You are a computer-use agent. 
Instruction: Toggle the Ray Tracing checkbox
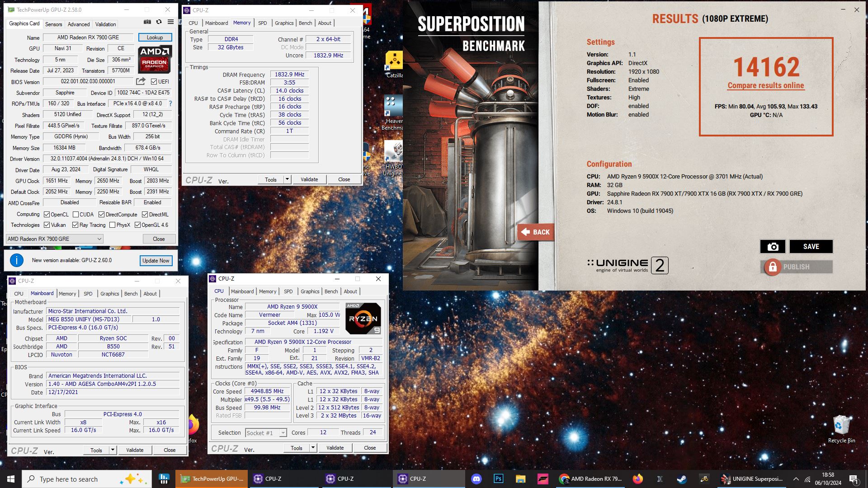click(75, 225)
